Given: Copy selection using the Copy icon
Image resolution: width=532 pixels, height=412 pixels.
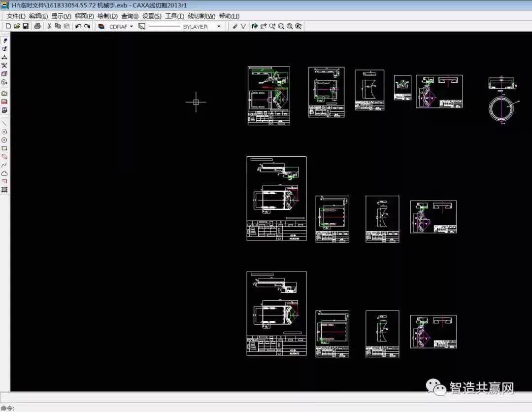Looking at the screenshot, I should pyautogui.click(x=58, y=26).
